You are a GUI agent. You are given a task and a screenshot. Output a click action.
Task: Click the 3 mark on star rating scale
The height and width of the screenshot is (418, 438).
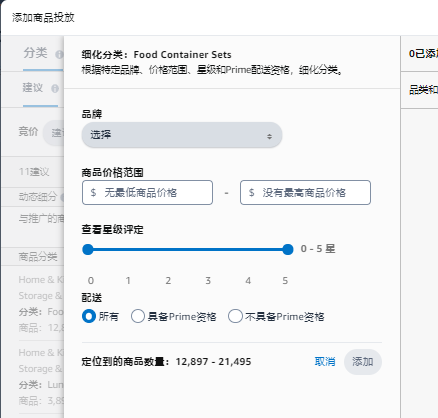(208, 281)
